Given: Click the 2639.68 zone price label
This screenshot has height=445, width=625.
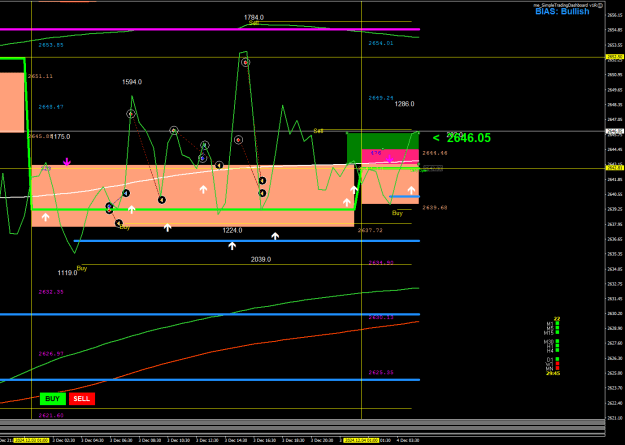Looking at the screenshot, I should (x=435, y=208).
